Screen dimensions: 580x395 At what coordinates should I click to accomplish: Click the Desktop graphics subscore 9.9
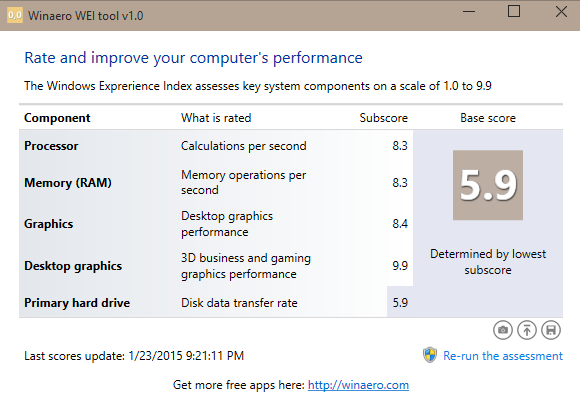coord(400,266)
